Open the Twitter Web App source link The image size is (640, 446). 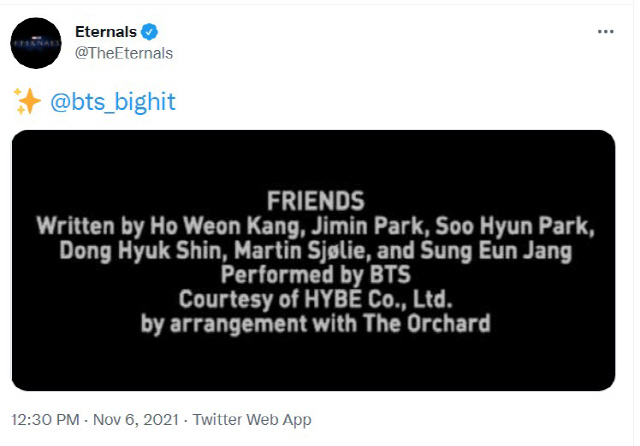[251, 420]
